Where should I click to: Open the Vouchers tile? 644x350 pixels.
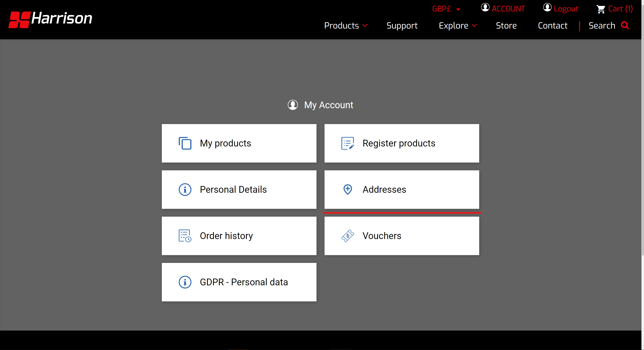coord(401,236)
